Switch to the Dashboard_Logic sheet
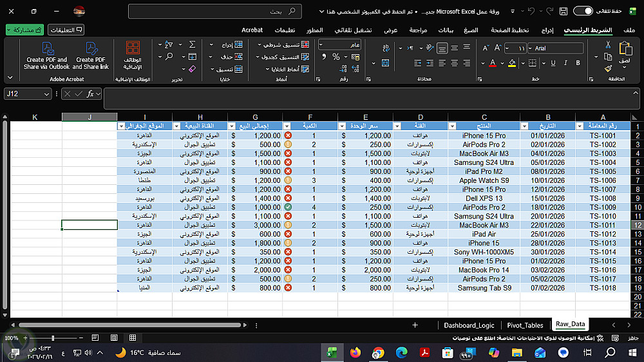Viewport: 644px width, 362px height. coord(469,325)
